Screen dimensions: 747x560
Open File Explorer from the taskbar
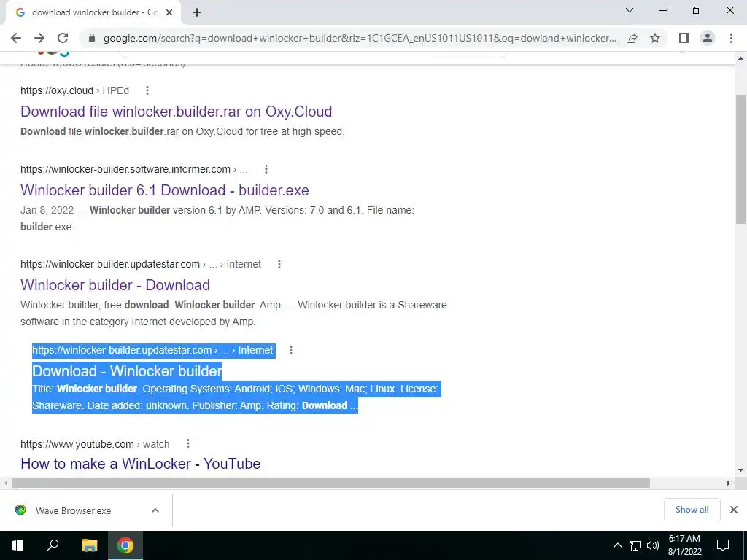tap(89, 545)
